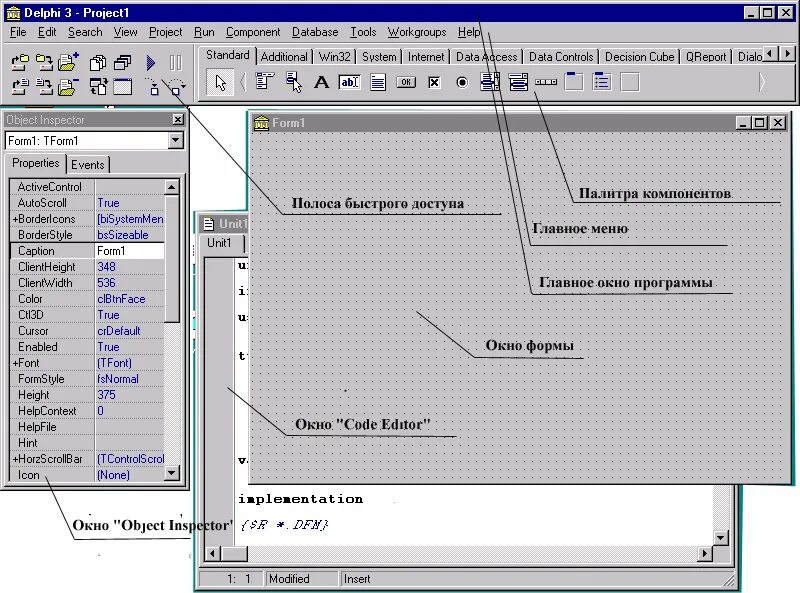Run the project with the blue arrow
This screenshot has height=593, width=800.
(151, 63)
